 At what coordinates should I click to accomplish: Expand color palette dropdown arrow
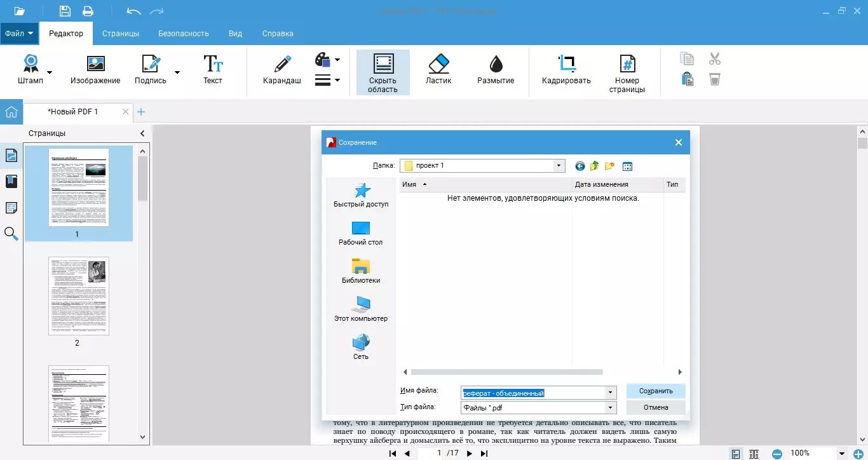click(x=337, y=60)
